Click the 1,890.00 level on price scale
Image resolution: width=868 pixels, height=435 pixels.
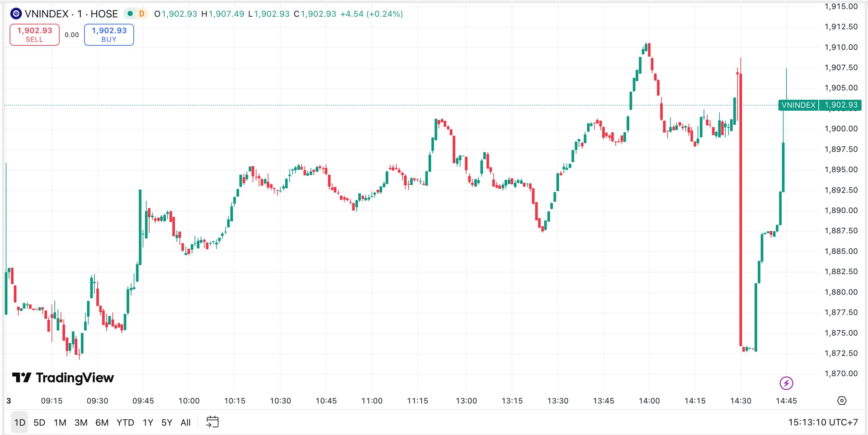pyautogui.click(x=840, y=210)
